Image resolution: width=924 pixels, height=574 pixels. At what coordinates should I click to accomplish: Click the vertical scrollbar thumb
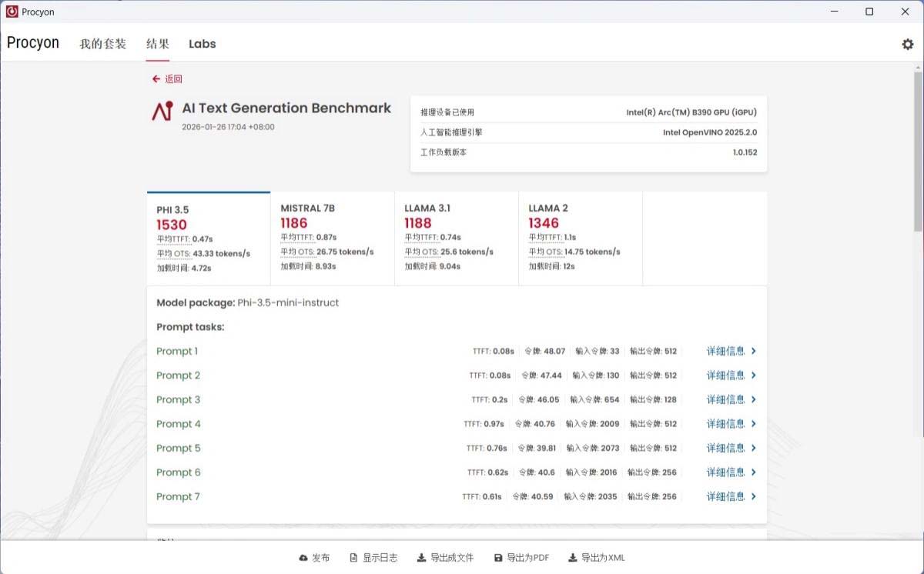click(x=918, y=152)
